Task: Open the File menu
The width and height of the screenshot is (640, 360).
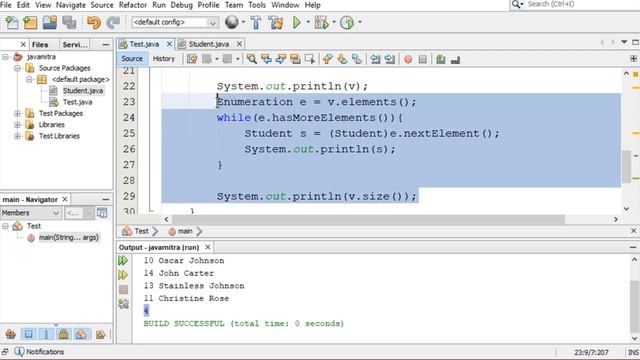Action: tap(6, 5)
